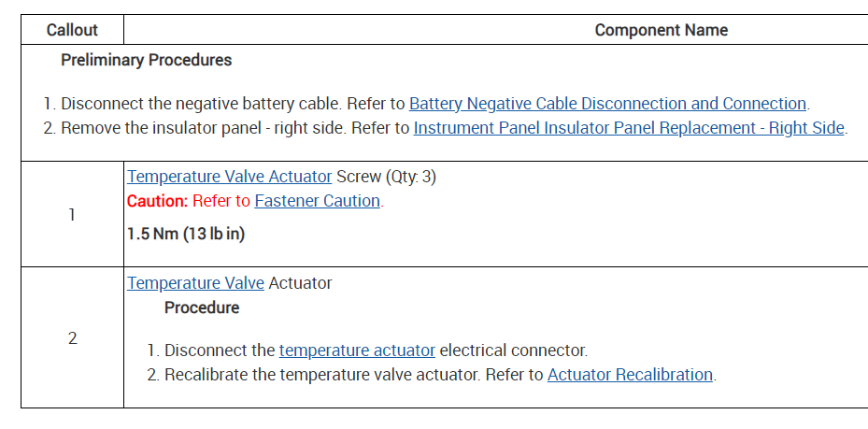Click Temperature Valve Actuator link in callout 1
Viewport: 868px width, 429px height.
(229, 176)
